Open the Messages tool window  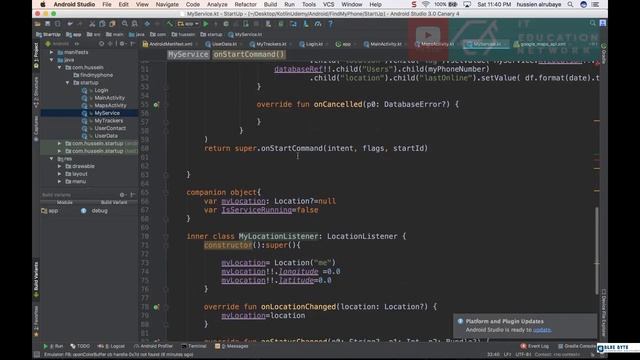click(x=232, y=346)
